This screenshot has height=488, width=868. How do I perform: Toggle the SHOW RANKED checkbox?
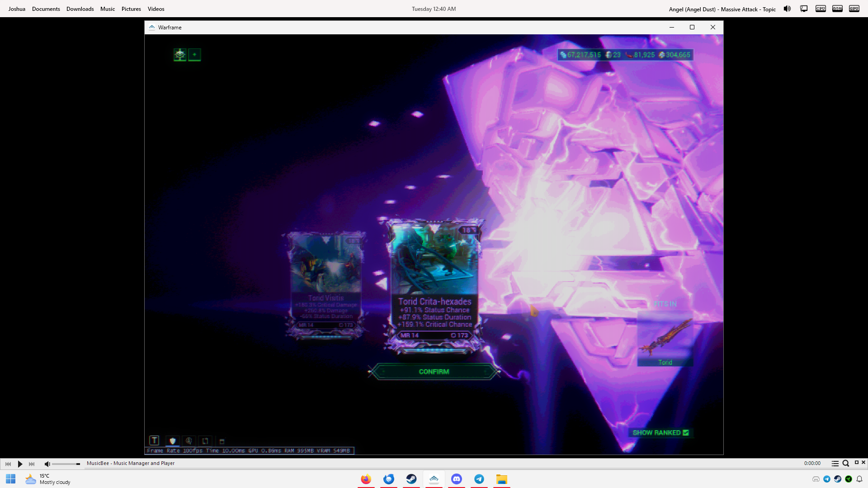tap(686, 432)
